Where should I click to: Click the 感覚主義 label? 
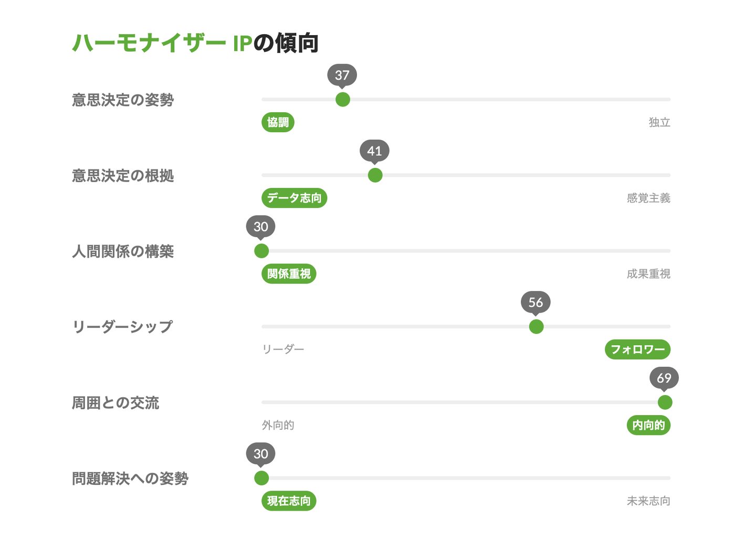pos(648,198)
